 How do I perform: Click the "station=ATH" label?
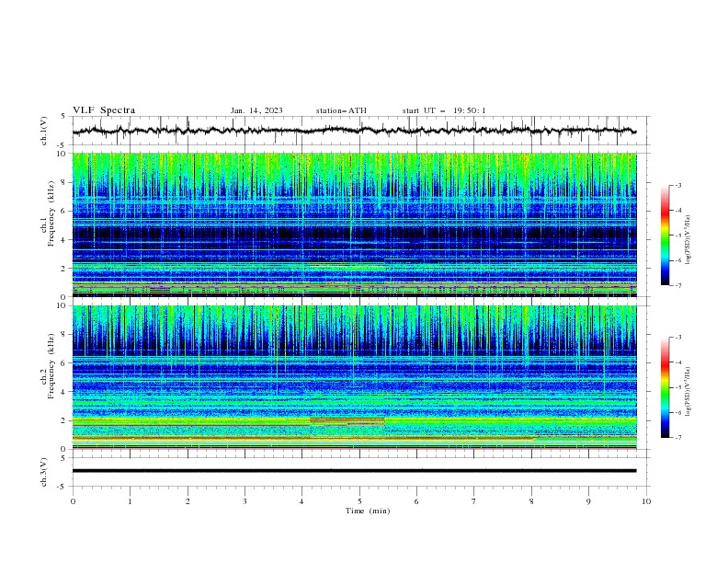click(x=341, y=110)
